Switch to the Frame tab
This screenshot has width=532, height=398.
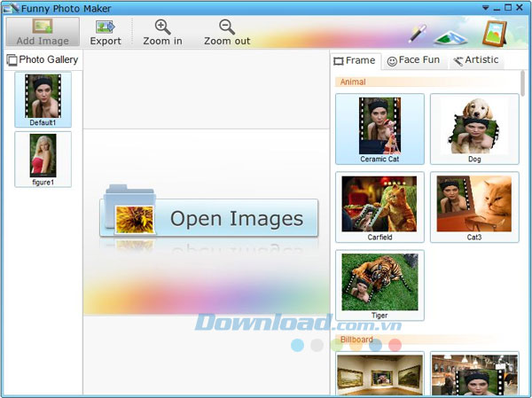coord(355,61)
